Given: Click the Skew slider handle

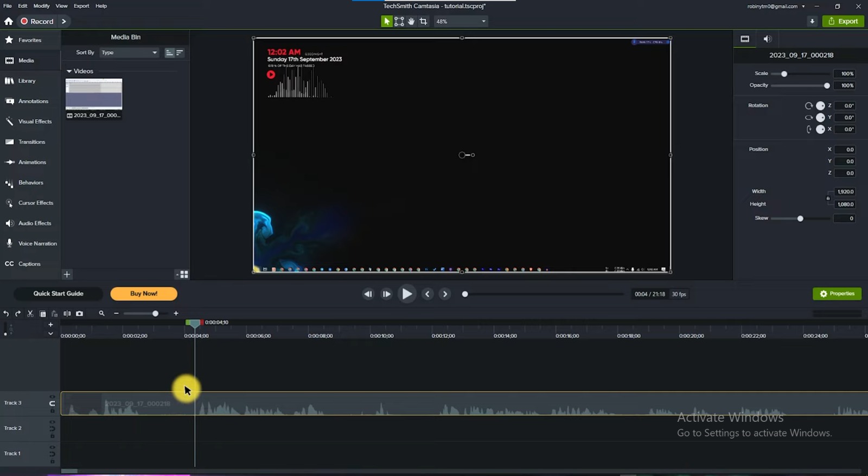Looking at the screenshot, I should tap(800, 218).
